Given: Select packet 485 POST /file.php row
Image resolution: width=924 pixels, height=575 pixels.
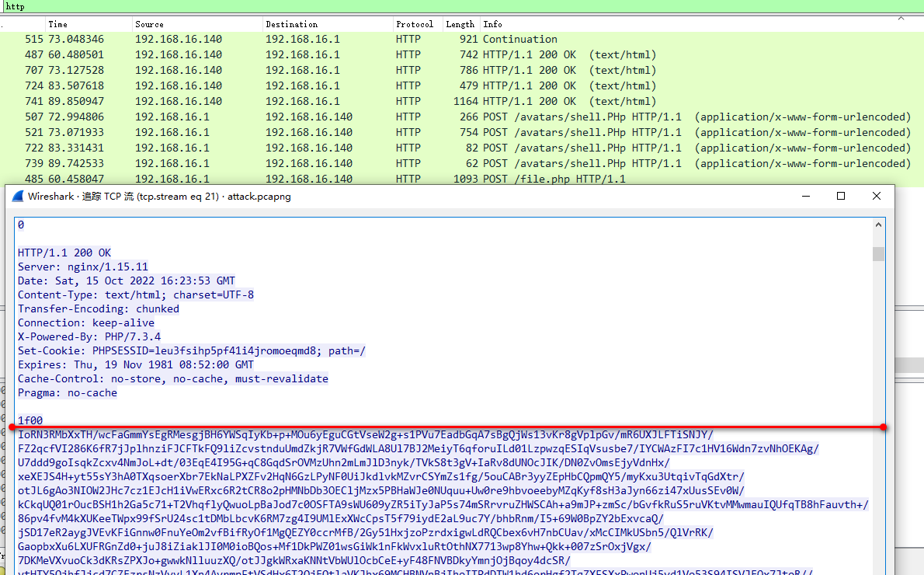Looking at the screenshot, I should click(x=462, y=179).
